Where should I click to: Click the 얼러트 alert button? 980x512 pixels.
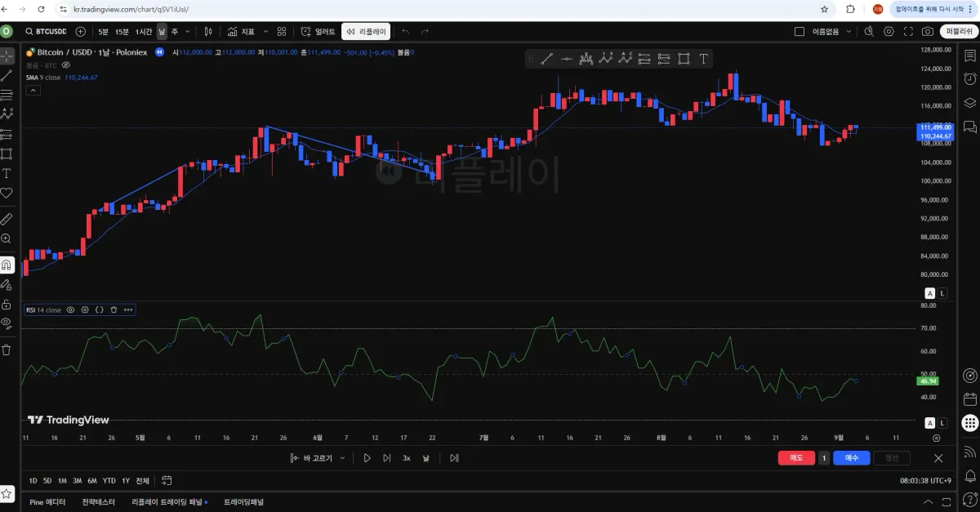pos(318,32)
